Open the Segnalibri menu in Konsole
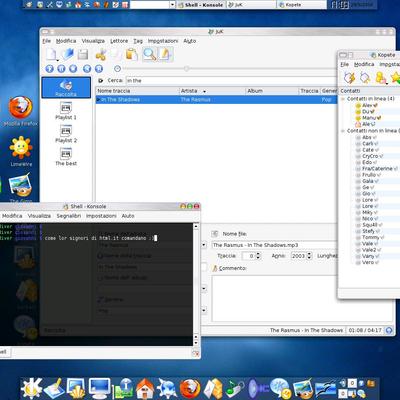Screen dimensions: 400x400 [x=69, y=216]
